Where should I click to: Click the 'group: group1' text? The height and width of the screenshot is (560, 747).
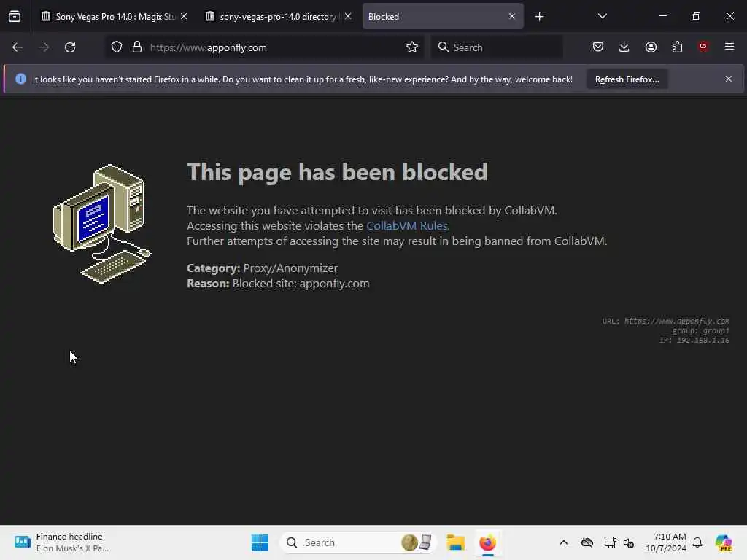(701, 331)
